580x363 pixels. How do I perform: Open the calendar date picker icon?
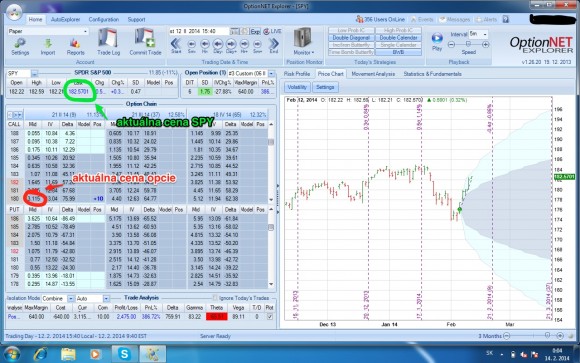click(x=234, y=31)
